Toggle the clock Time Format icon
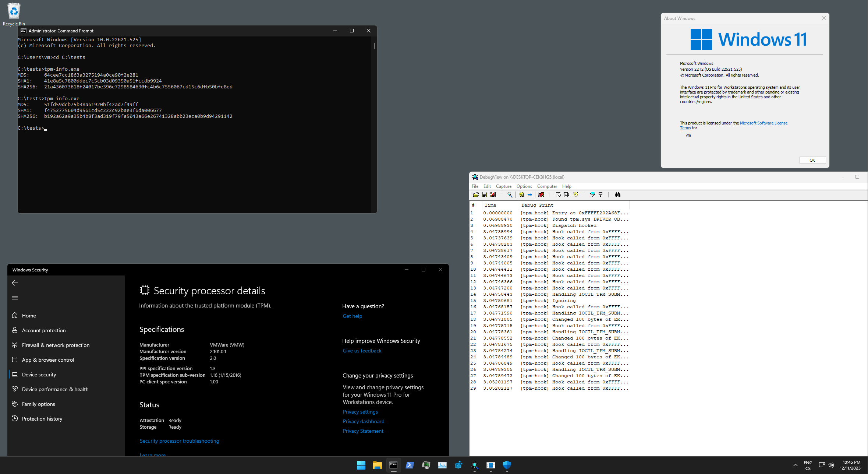This screenshot has height=474, width=868. point(576,195)
